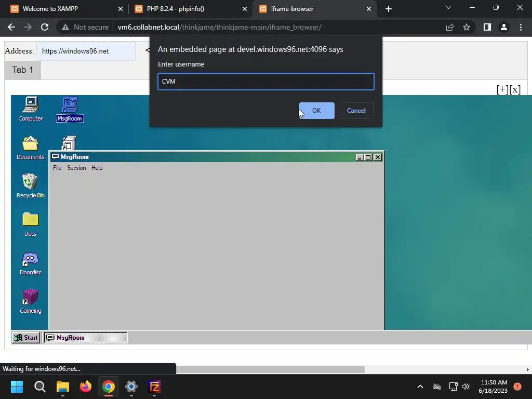
Task: Minimize the MsgRoom window
Action: (x=360, y=157)
